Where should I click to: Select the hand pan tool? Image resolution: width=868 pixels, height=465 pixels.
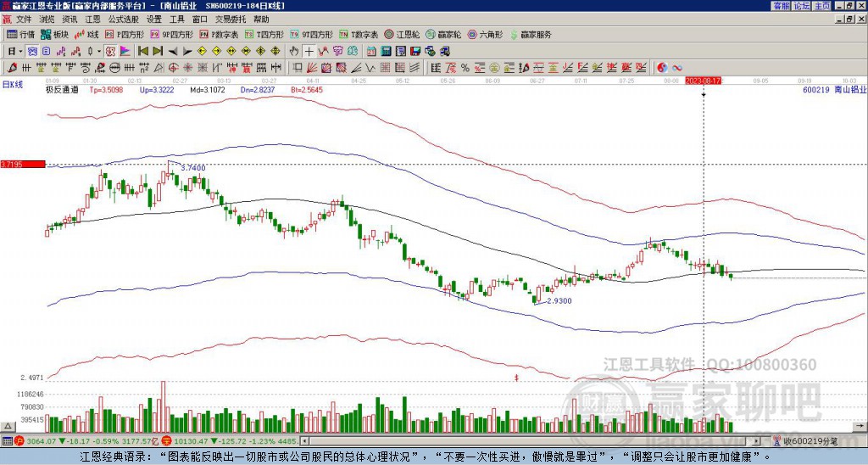click(294, 52)
